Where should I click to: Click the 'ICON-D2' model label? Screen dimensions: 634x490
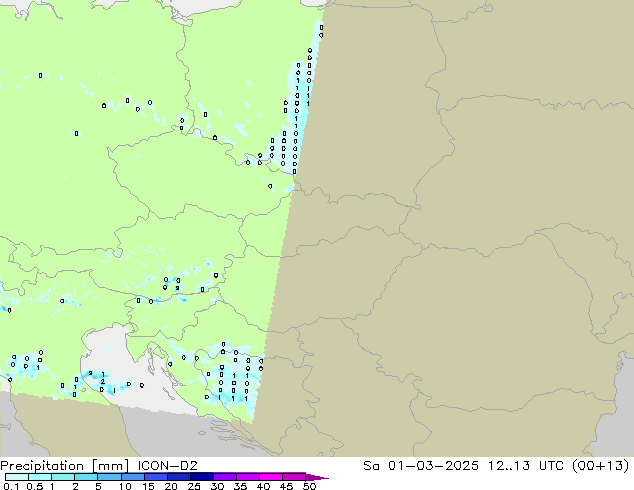tap(167, 466)
